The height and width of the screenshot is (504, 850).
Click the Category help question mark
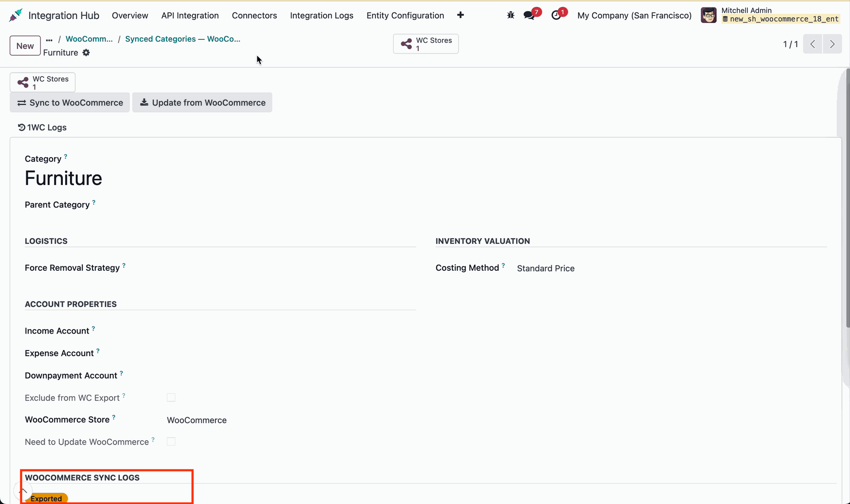point(66,156)
